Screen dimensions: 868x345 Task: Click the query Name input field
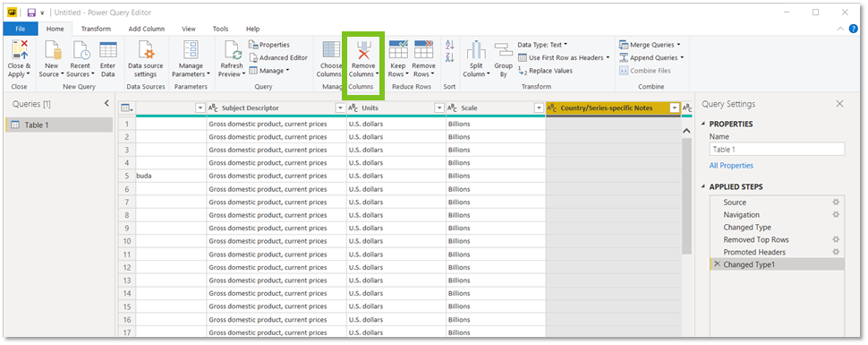(778, 150)
